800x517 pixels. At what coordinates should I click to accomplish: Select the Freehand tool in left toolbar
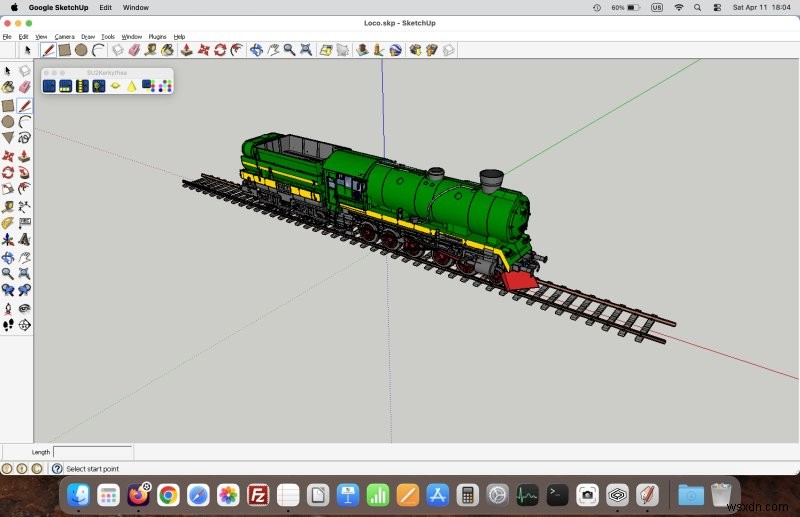coord(24,138)
